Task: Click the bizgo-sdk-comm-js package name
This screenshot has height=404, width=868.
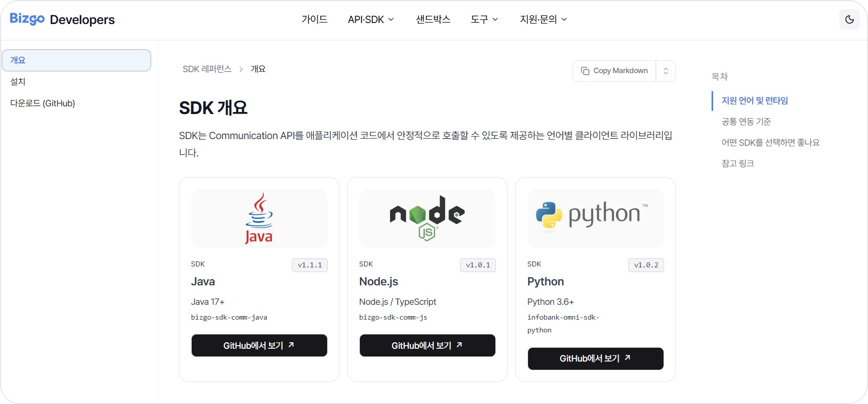Action: point(393,318)
